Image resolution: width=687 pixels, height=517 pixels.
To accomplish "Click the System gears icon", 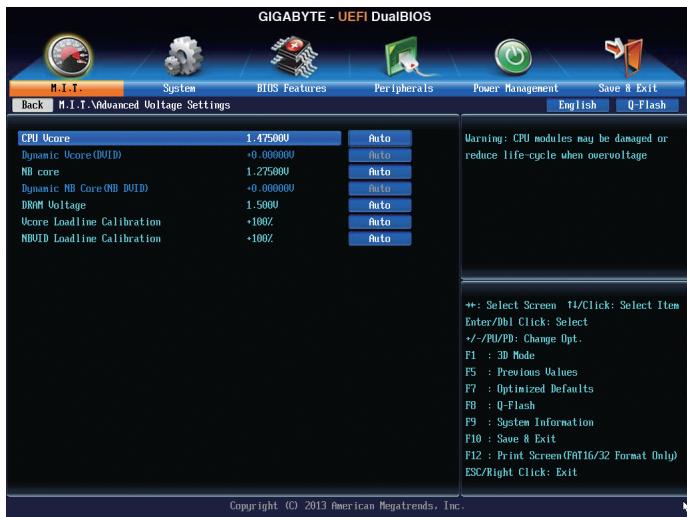I will pyautogui.click(x=184, y=56).
